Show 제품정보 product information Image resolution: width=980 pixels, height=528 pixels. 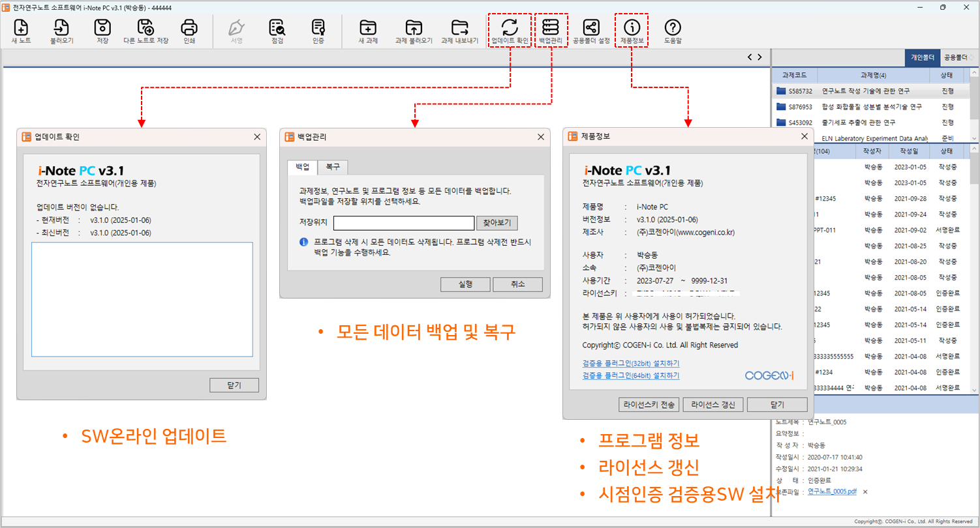coord(632,31)
